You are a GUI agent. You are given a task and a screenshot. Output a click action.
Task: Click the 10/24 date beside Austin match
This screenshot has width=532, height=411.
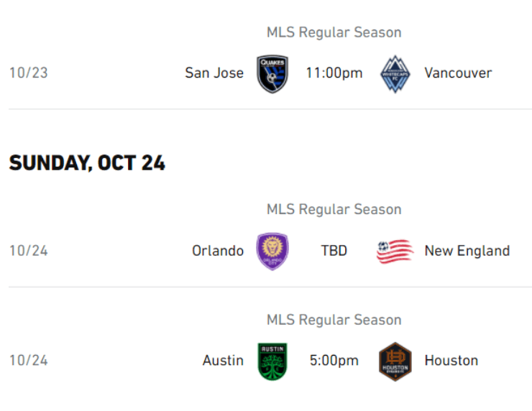click(x=28, y=361)
